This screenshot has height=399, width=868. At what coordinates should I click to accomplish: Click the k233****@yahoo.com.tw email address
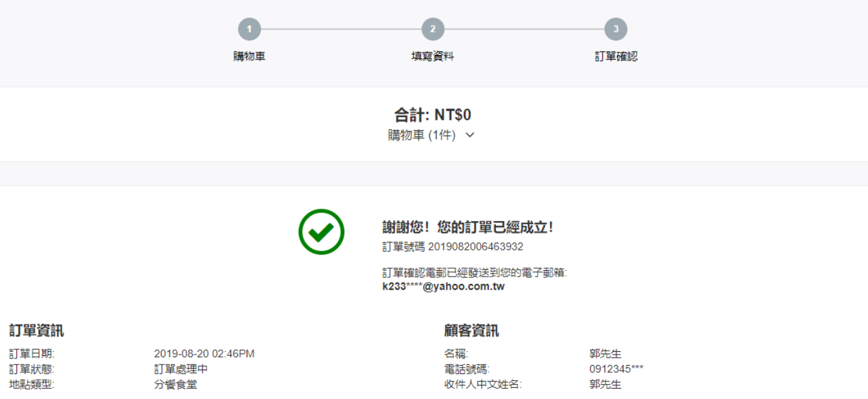[443, 286]
